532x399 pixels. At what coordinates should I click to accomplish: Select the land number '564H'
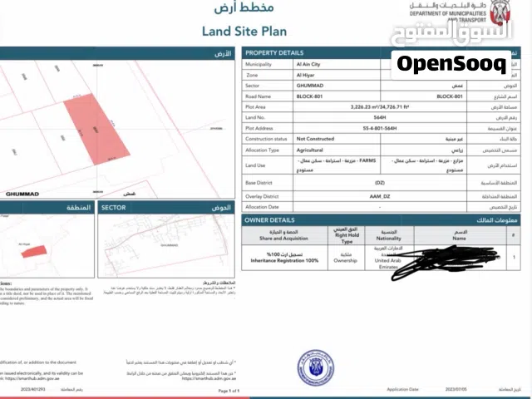(380, 117)
